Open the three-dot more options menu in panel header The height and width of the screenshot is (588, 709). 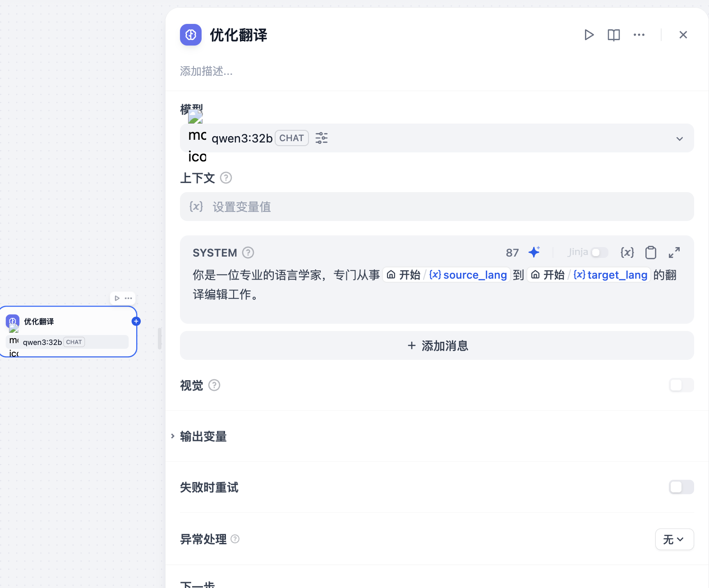point(639,35)
